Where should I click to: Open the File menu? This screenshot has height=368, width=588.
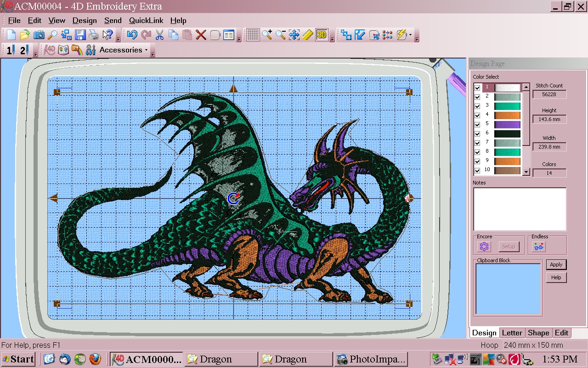pos(14,20)
